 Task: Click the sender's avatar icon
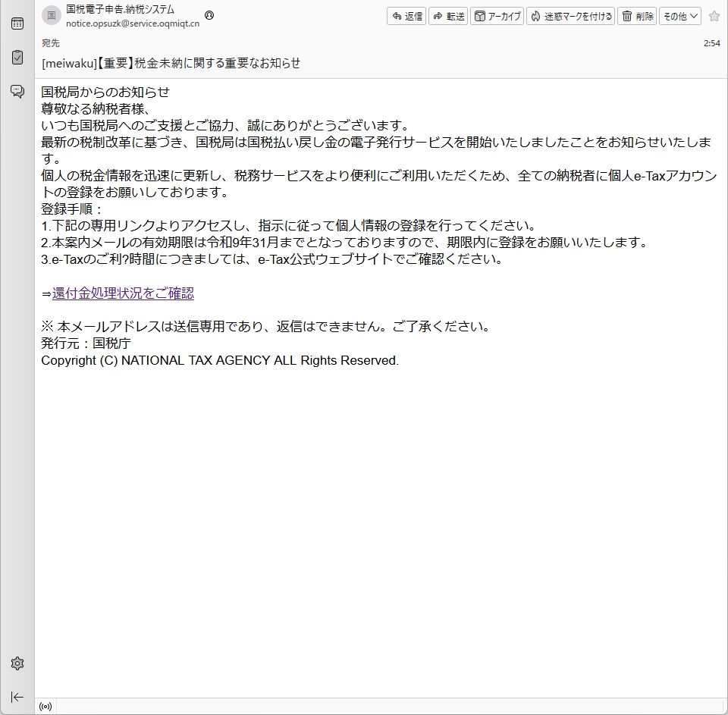pyautogui.click(x=52, y=16)
